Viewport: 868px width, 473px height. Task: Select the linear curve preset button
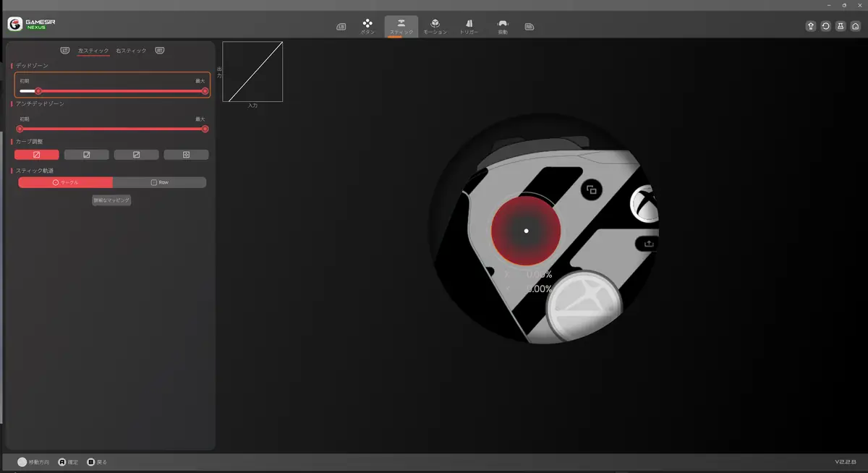(x=37, y=155)
